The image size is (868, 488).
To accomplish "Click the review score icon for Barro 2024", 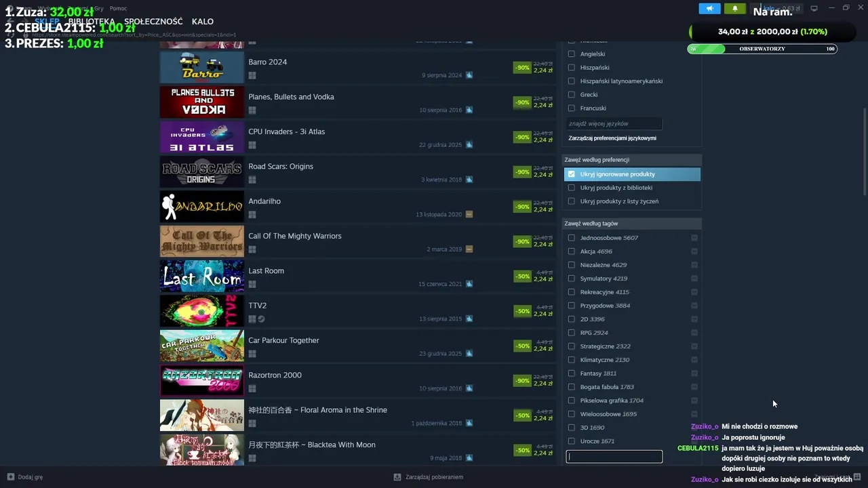I will [469, 75].
